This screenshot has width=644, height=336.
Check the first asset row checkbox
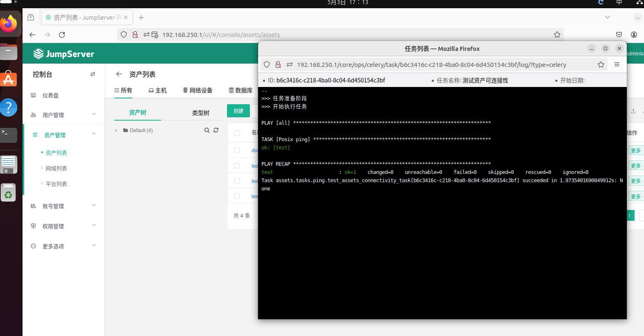coord(237,150)
